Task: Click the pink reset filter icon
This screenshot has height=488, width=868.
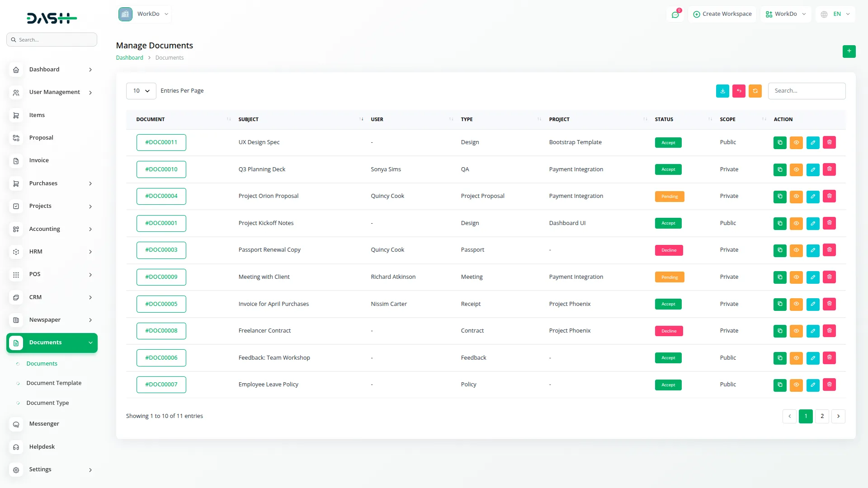Action: (x=739, y=91)
